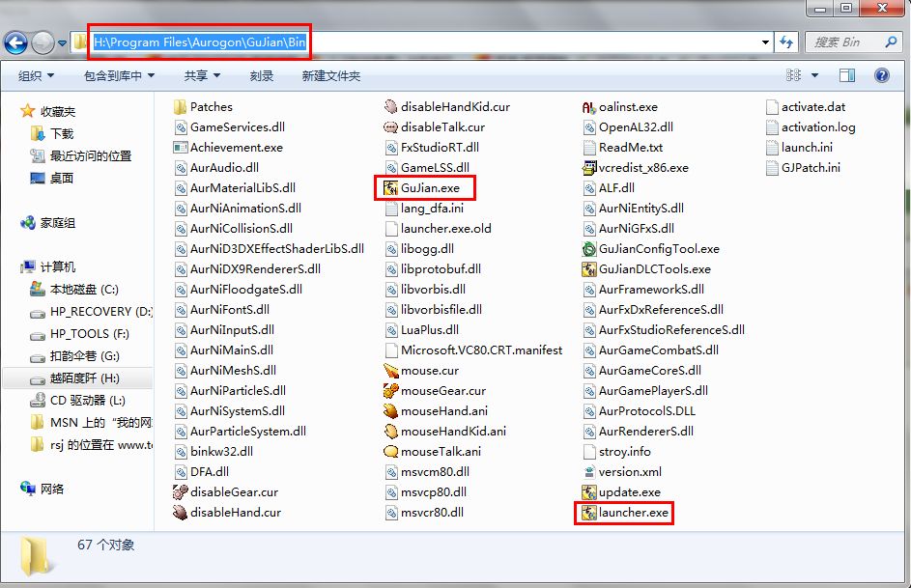The height and width of the screenshot is (588, 911).
Task: Select the mouseTalk.ani icon
Action: [x=390, y=452]
